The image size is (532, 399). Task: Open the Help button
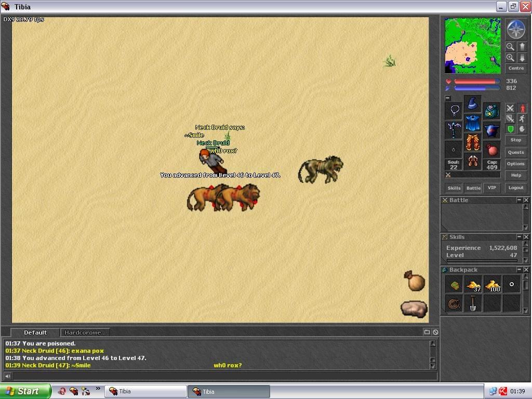click(x=516, y=176)
